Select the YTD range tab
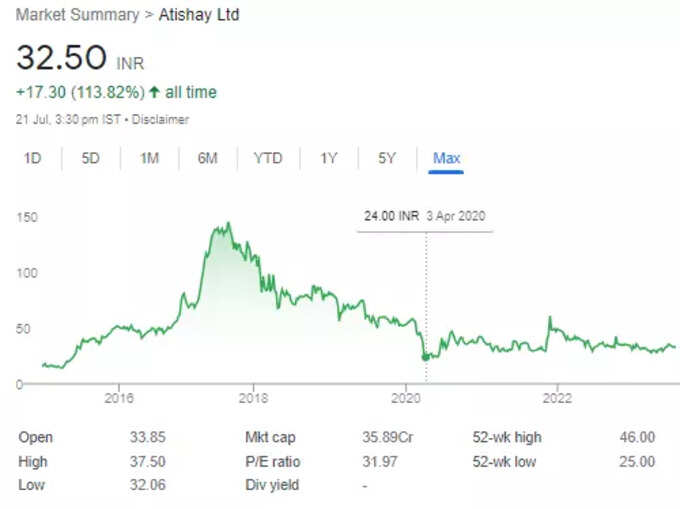The height and width of the screenshot is (509, 680). 268,158
